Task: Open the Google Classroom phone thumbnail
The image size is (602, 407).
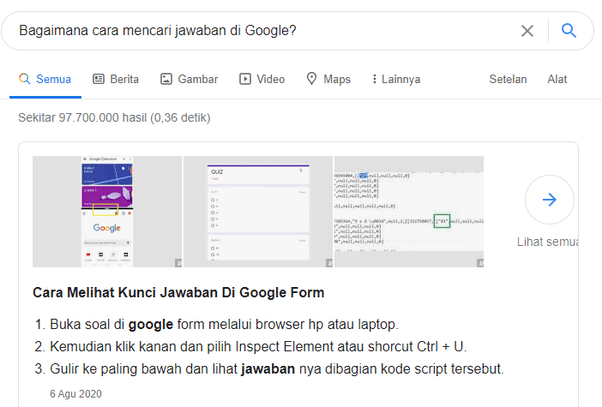Action: pos(107,211)
